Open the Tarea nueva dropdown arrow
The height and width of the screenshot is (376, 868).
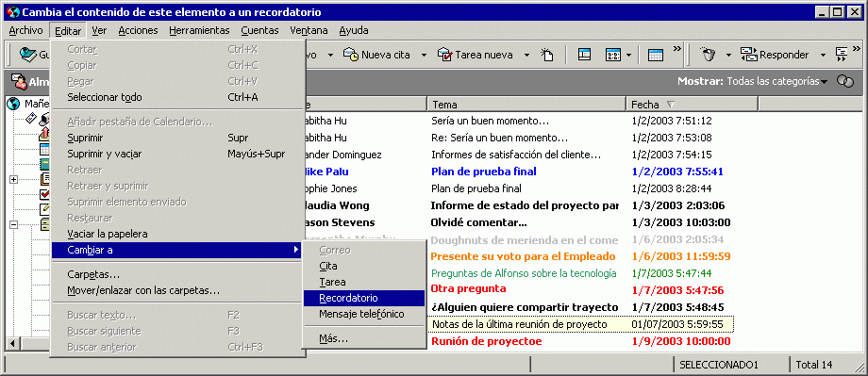[527, 55]
